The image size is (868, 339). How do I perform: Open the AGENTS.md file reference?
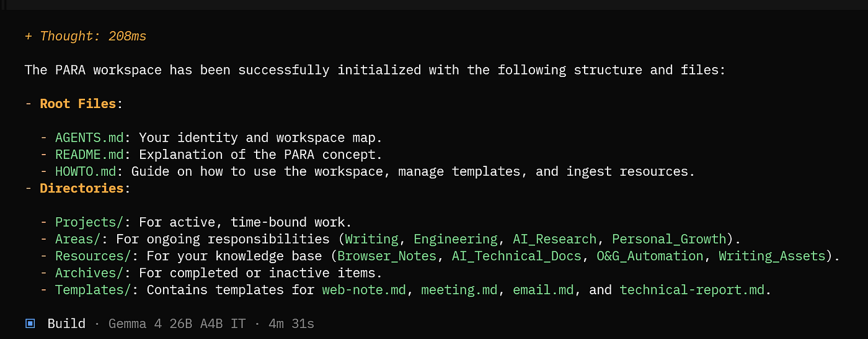click(x=89, y=138)
